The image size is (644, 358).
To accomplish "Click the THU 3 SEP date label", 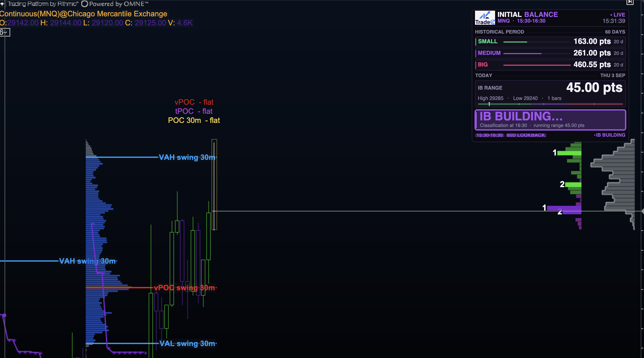I will (x=613, y=76).
